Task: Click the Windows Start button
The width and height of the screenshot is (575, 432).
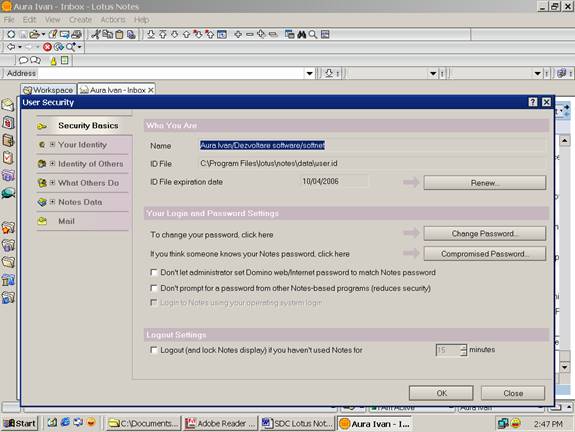Action: click(x=20, y=424)
